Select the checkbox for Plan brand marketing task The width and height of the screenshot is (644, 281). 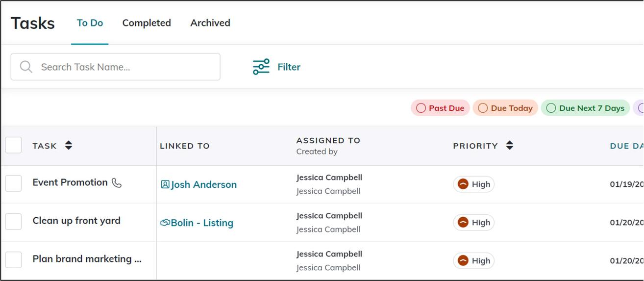[x=14, y=259]
